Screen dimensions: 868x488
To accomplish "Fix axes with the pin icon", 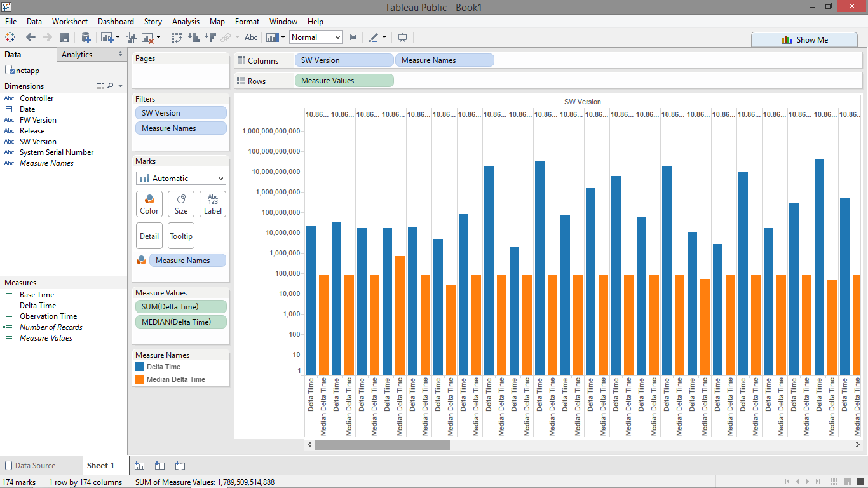I will (352, 37).
